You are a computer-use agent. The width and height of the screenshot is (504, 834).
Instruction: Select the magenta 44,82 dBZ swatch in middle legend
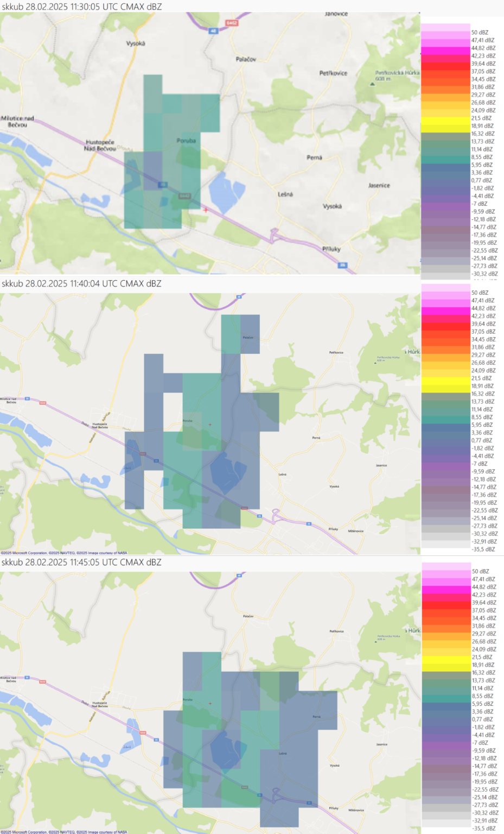445,308
